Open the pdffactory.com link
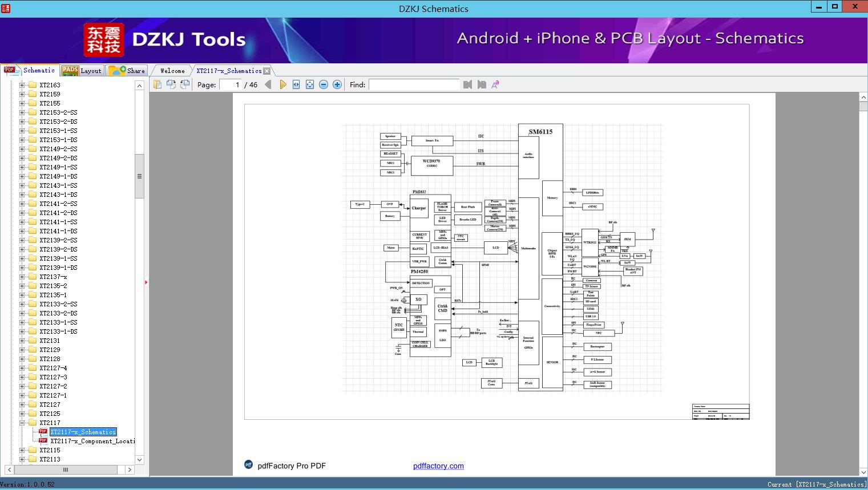868x490 pixels. point(438,466)
